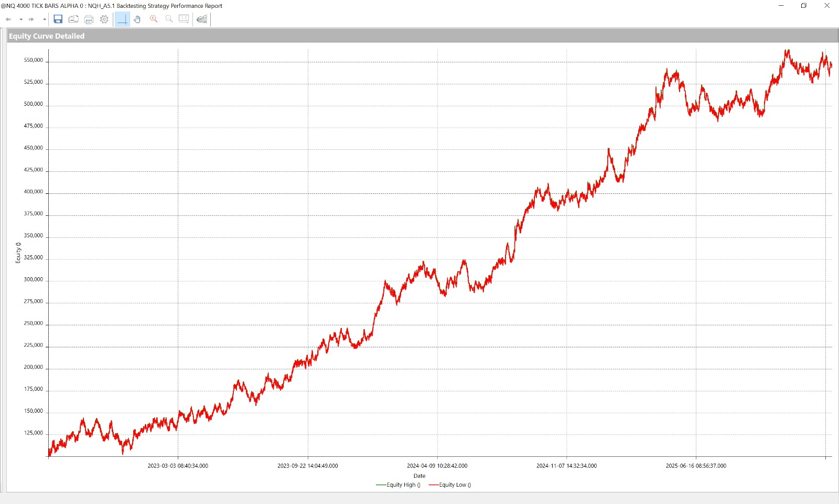Click the last toolbar icon right of 1:1

tap(202, 19)
